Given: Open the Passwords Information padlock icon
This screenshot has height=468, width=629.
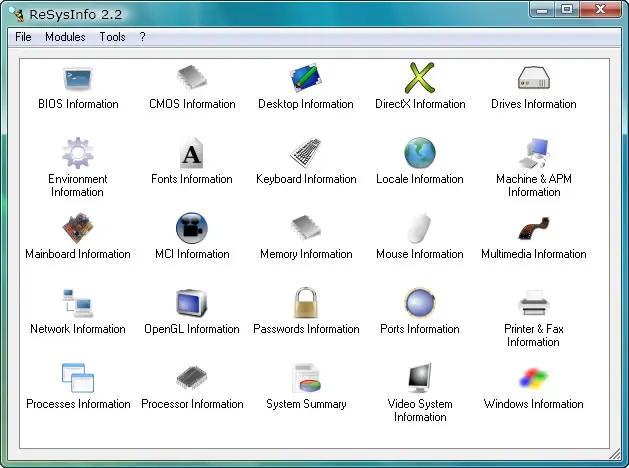Looking at the screenshot, I should coord(306,303).
